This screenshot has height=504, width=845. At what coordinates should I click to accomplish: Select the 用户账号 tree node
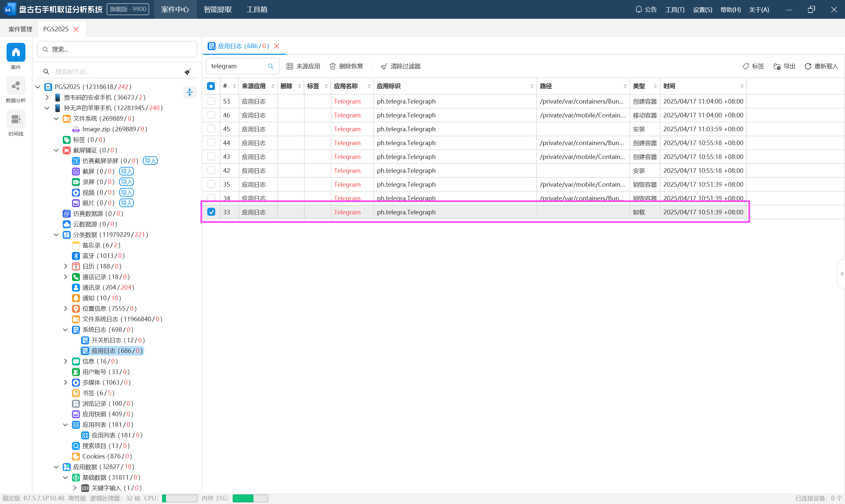101,372
